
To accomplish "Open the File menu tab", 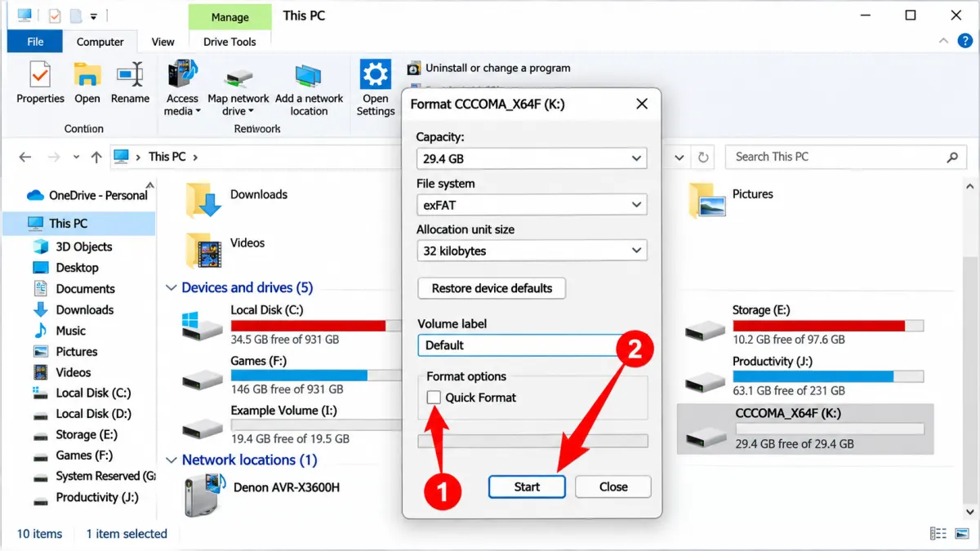I will click(x=35, y=42).
